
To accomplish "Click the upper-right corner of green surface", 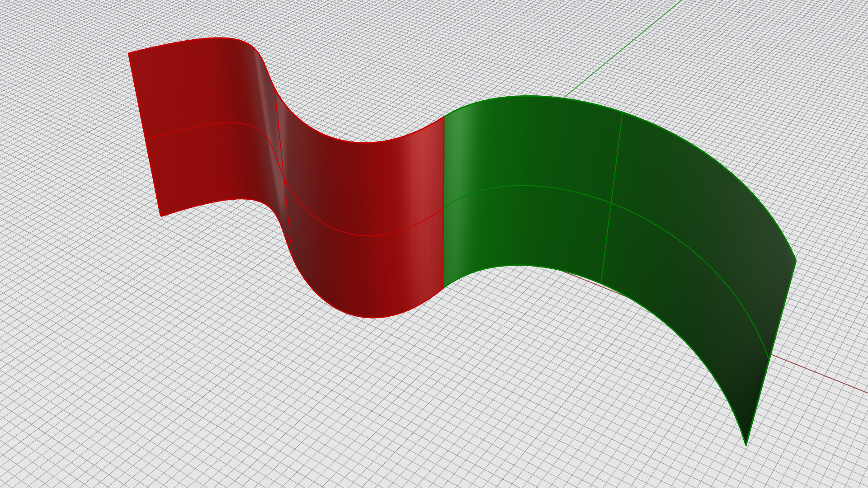I will pos(795,261).
